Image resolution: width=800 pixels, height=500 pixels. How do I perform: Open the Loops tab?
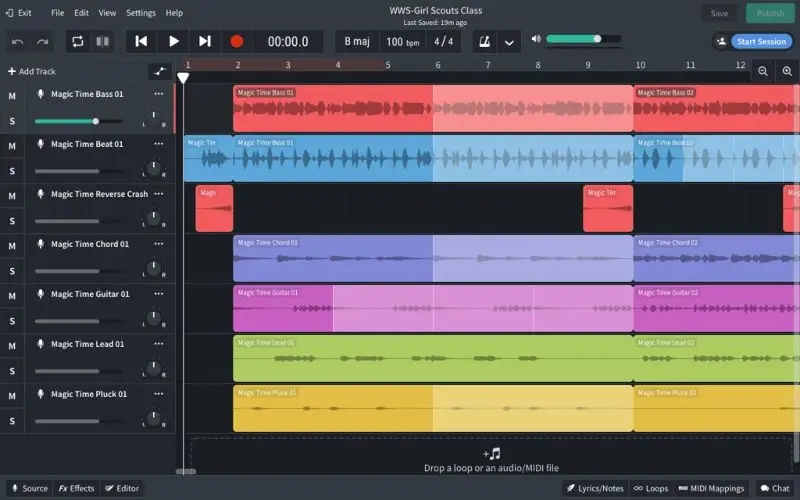tap(651, 488)
